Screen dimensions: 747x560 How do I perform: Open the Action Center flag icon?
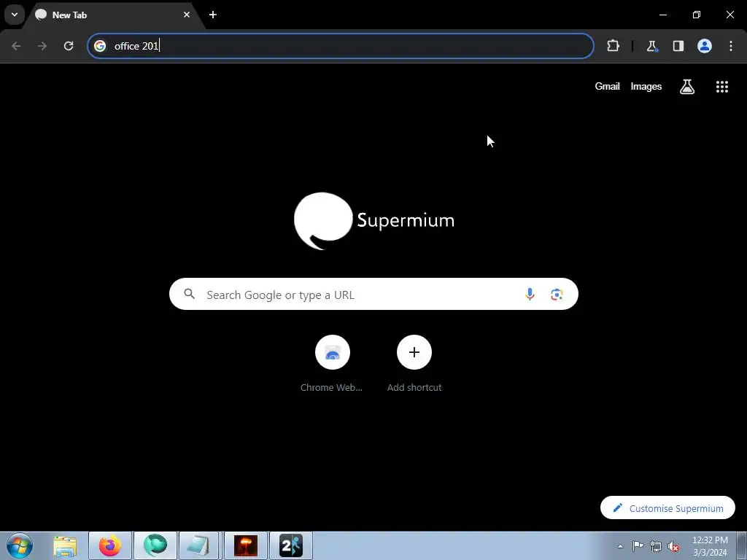638,546
